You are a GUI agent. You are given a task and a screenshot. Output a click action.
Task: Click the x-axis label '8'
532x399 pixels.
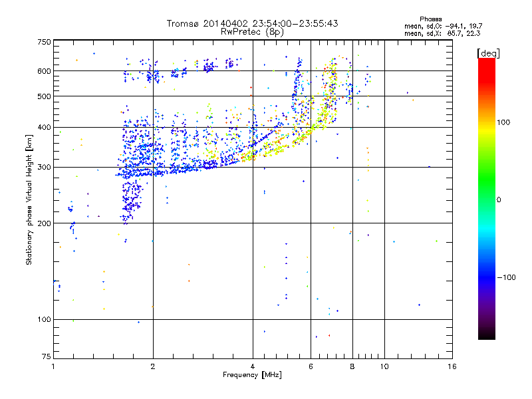[x=352, y=366]
